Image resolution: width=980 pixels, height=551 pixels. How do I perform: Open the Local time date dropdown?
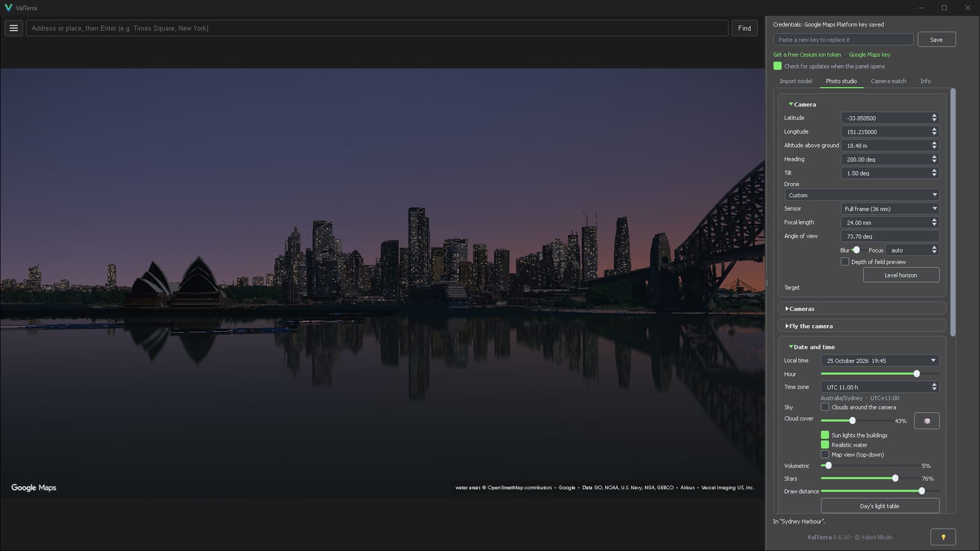point(880,361)
